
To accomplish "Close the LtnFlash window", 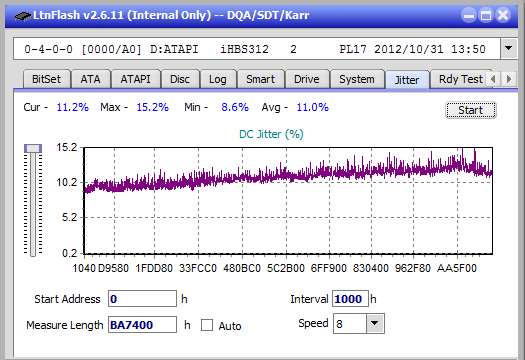I will (503, 15).
